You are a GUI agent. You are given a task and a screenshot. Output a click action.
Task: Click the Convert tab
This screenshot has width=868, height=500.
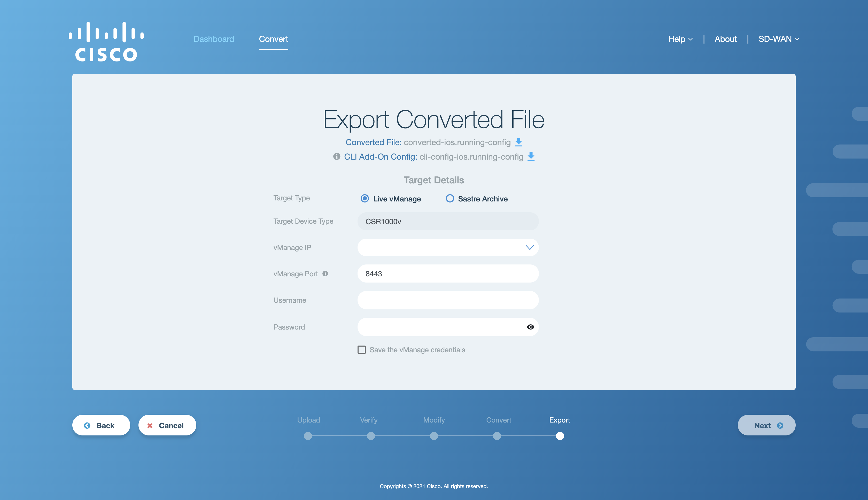tap(274, 39)
